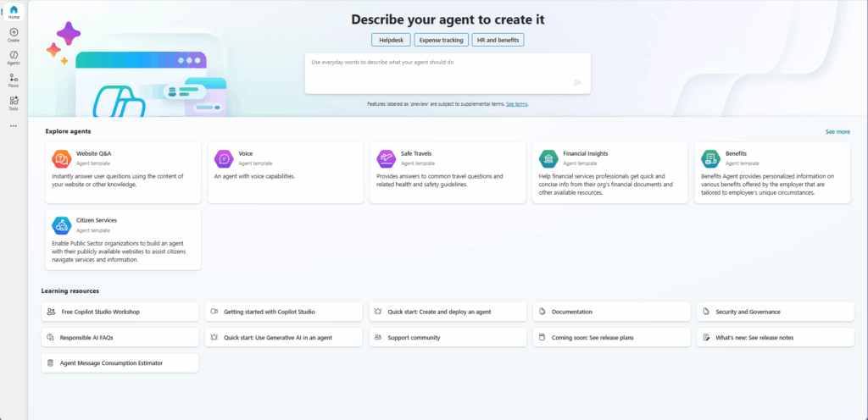Screen dimensions: 868x420
Task: Click the Website Q&A template icon
Action: click(x=61, y=158)
